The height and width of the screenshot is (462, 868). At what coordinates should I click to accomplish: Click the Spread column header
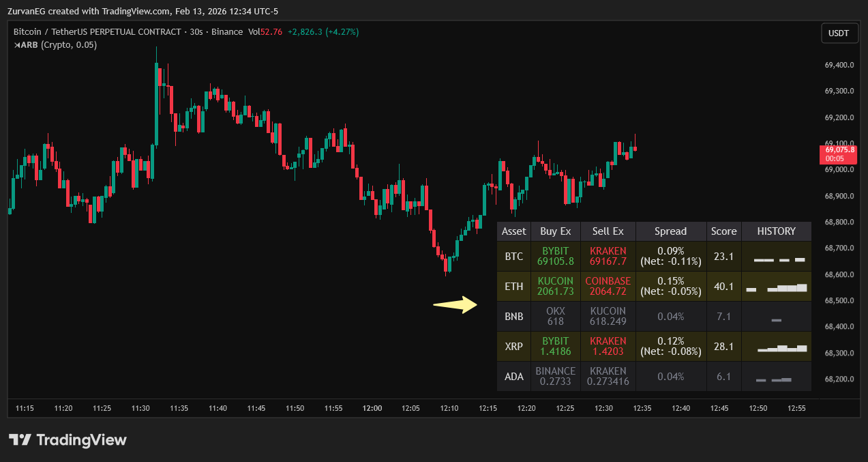click(x=671, y=231)
